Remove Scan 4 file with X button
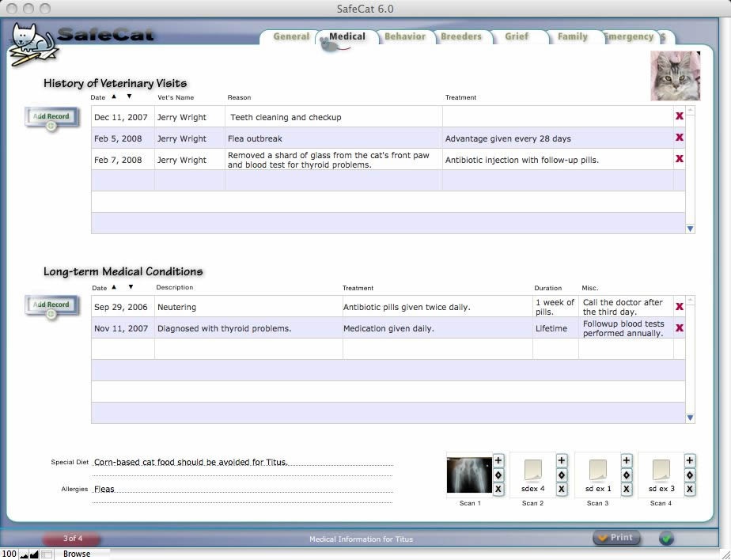The height and width of the screenshot is (560, 731). [x=690, y=489]
